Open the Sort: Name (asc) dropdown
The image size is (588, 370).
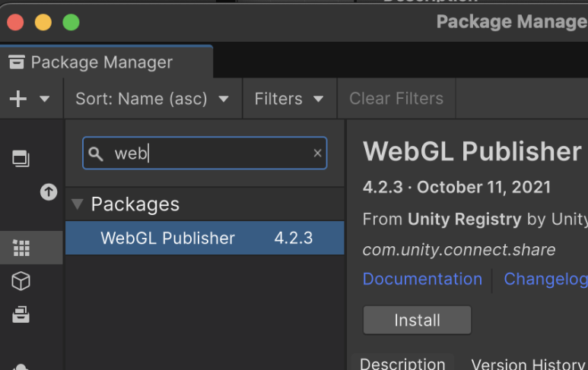(x=153, y=99)
